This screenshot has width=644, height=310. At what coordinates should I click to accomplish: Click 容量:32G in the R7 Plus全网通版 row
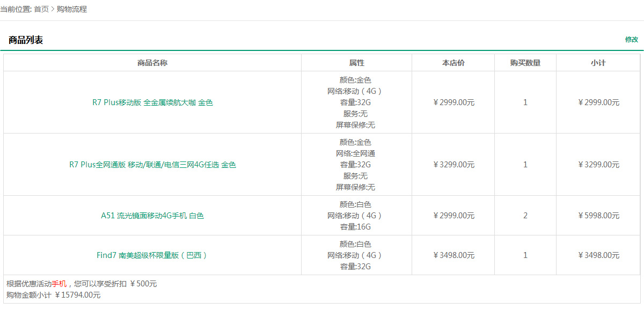[355, 165]
